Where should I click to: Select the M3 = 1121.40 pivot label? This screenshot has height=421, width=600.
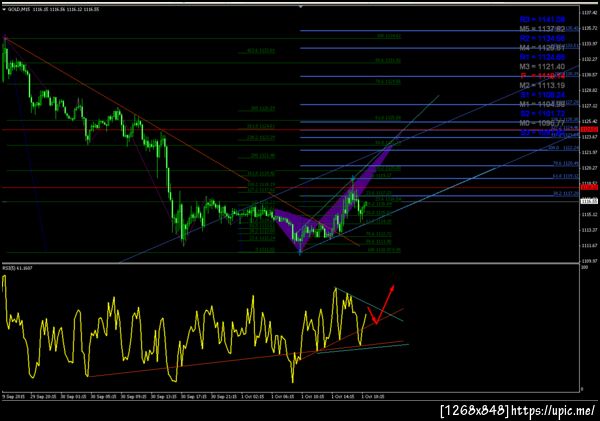coord(542,67)
